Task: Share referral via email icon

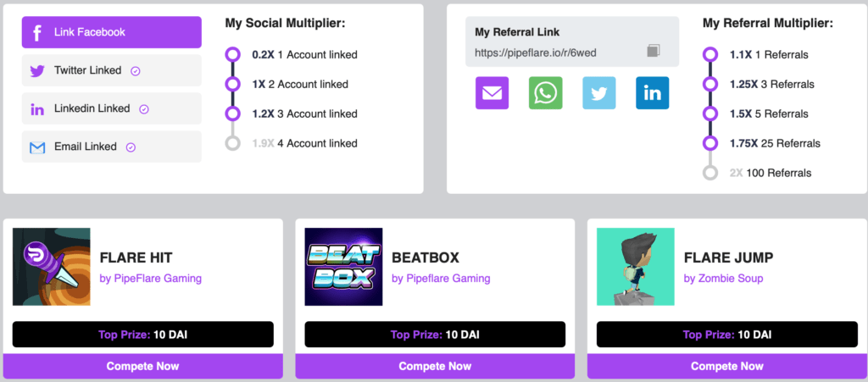Action: click(492, 92)
